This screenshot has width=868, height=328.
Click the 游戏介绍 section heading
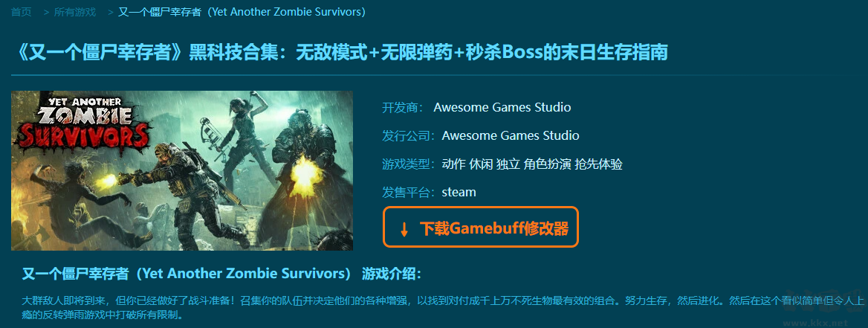221,274
